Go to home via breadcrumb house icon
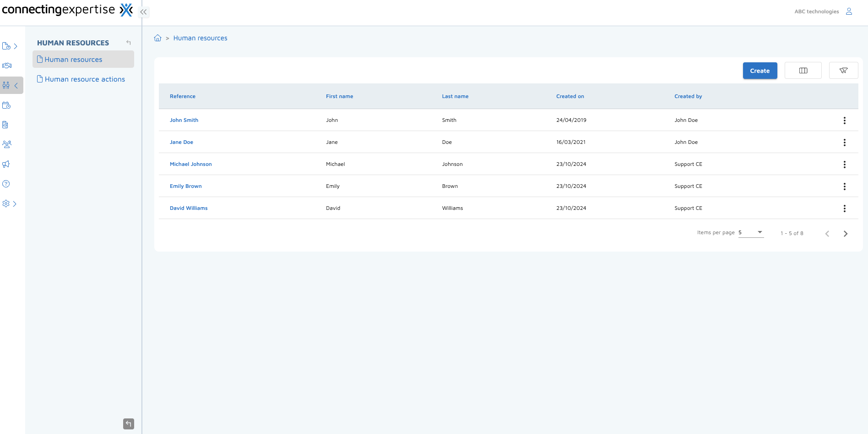The width and height of the screenshot is (868, 434). pyautogui.click(x=157, y=38)
